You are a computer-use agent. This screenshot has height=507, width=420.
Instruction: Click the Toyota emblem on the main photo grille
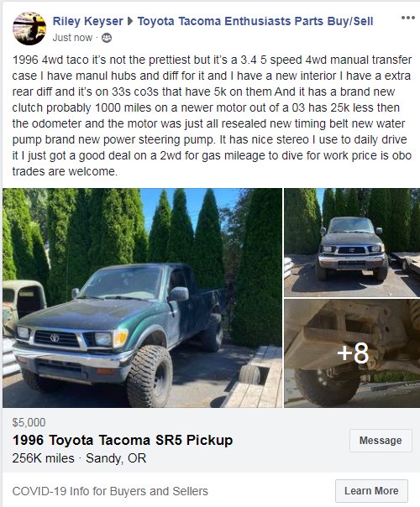pos(55,338)
